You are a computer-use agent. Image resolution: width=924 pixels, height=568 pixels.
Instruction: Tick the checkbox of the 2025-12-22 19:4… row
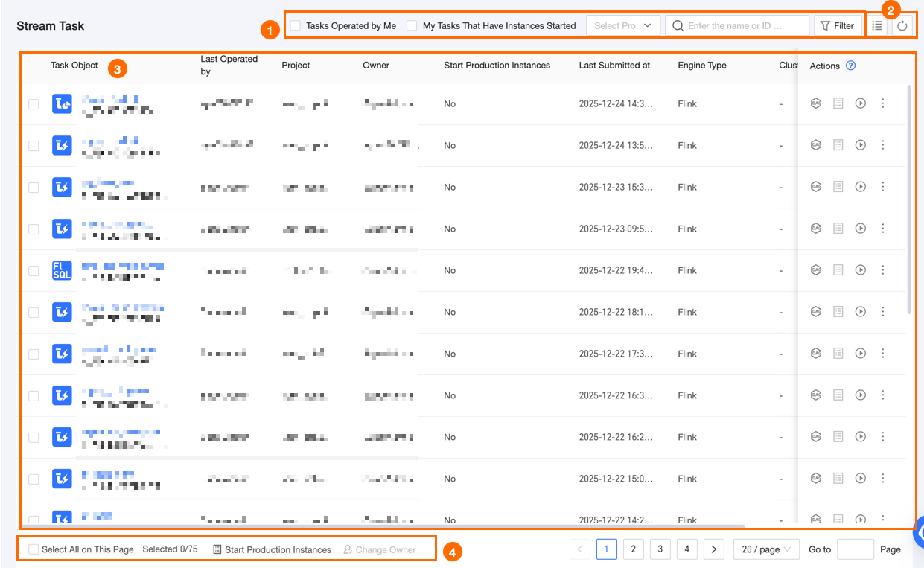(x=34, y=271)
